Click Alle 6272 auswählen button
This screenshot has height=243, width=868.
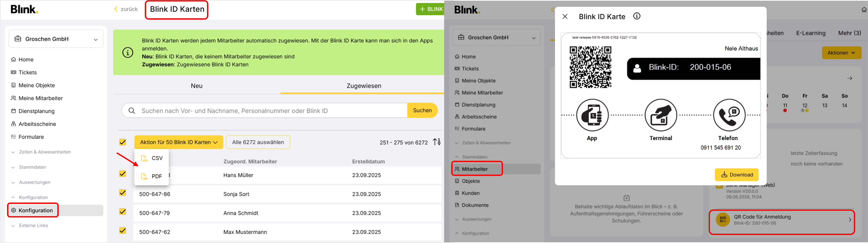[258, 142]
